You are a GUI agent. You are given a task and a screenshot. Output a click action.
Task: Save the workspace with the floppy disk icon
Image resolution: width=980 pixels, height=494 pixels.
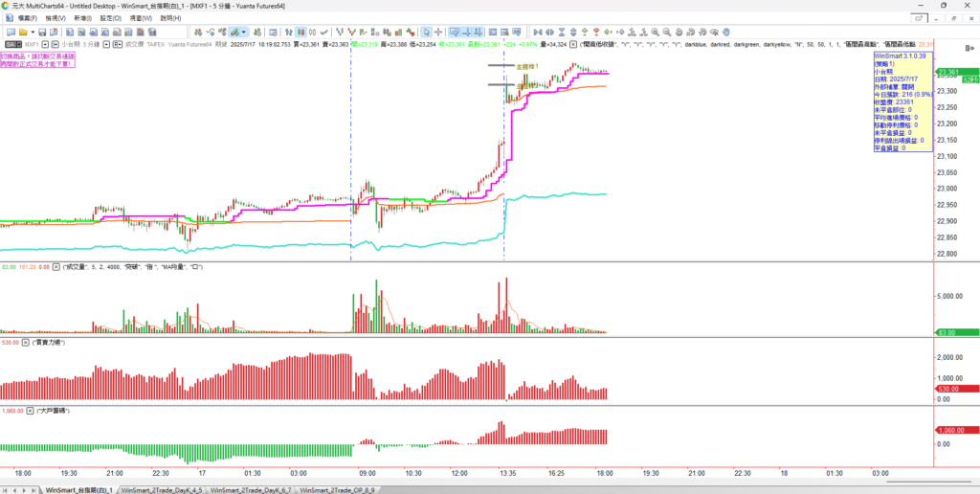click(x=42, y=32)
